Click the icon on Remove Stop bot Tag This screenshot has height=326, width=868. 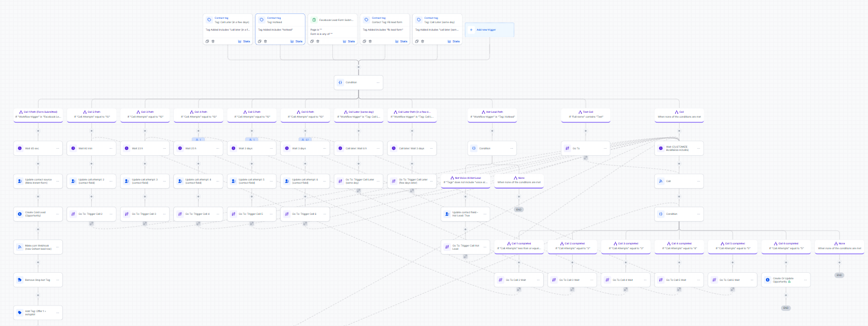[20, 280]
